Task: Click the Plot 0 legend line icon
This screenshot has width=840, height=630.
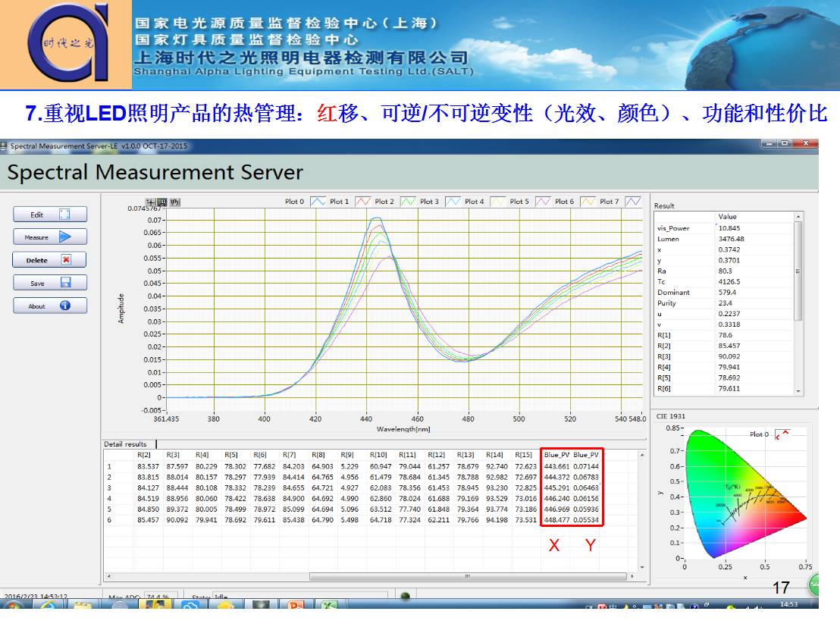Action: click(318, 202)
